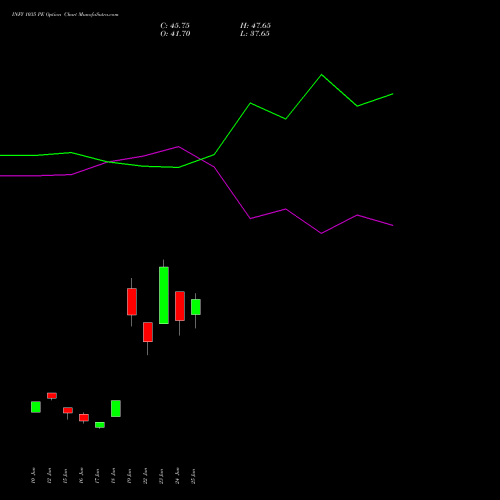Screen dimensions: 500x500
Task: Click the tall green candlestick above date 23
Action: click(x=164, y=295)
